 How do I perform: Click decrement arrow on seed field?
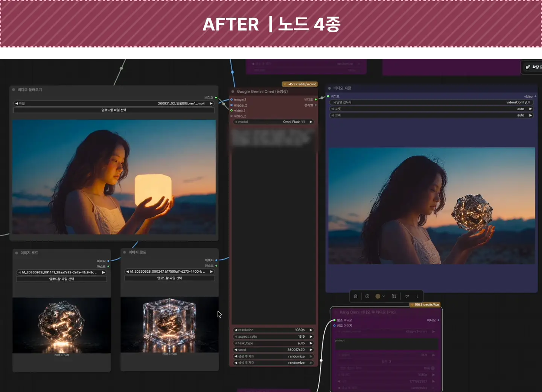[x=236, y=350]
